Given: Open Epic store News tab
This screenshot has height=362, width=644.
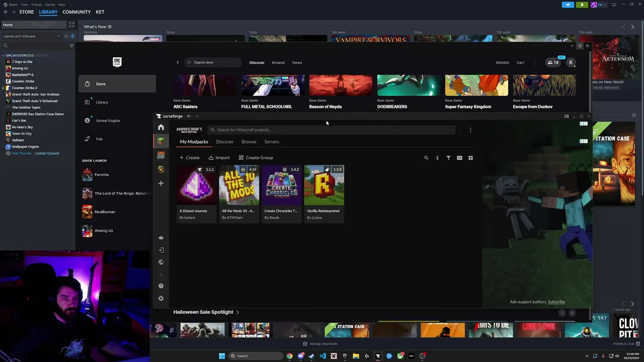Looking at the screenshot, I should click(297, 63).
